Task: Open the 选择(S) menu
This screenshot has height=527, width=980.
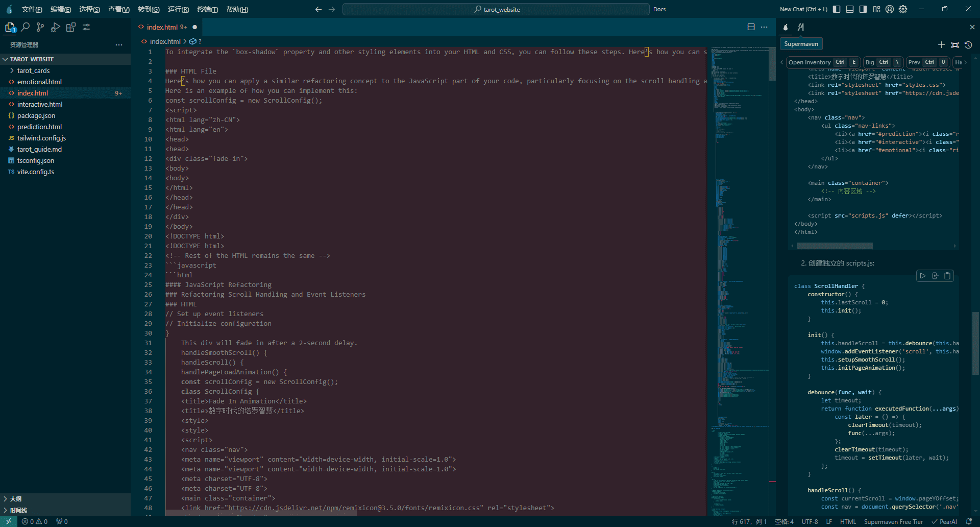Action: (x=89, y=9)
